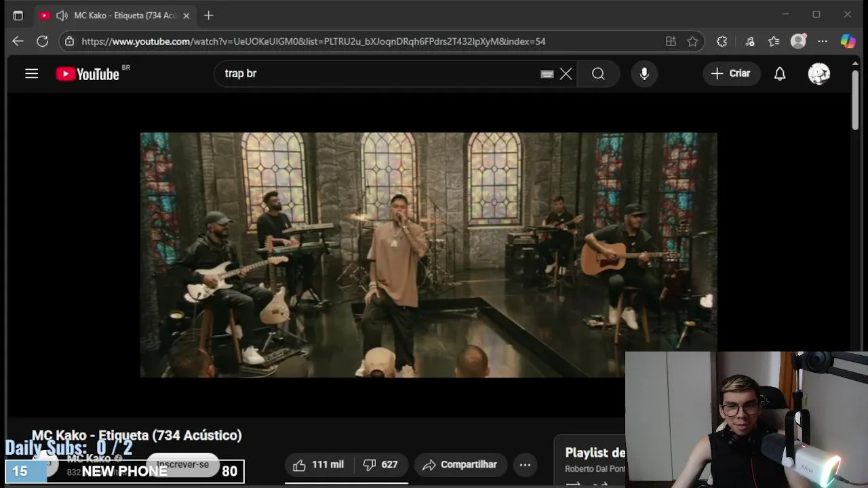Screen dimensions: 868x488
Task: Open browser settings and more menu
Action: click(823, 41)
